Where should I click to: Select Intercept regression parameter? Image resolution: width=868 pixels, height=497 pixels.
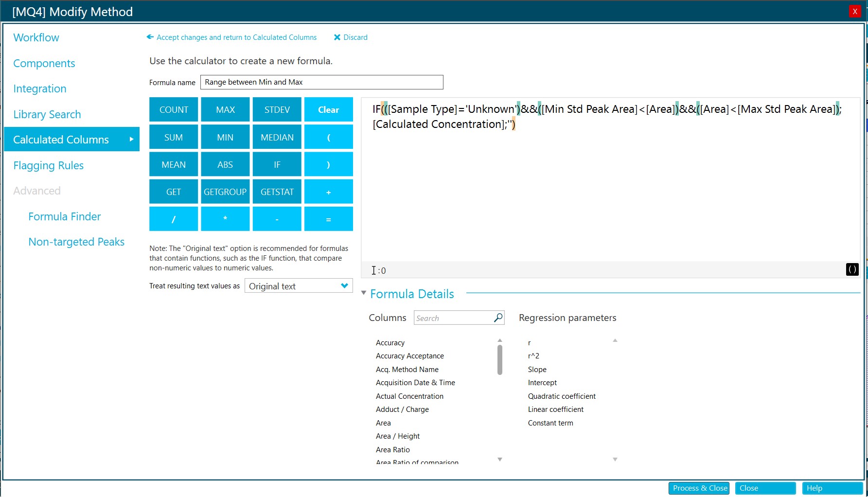(542, 383)
